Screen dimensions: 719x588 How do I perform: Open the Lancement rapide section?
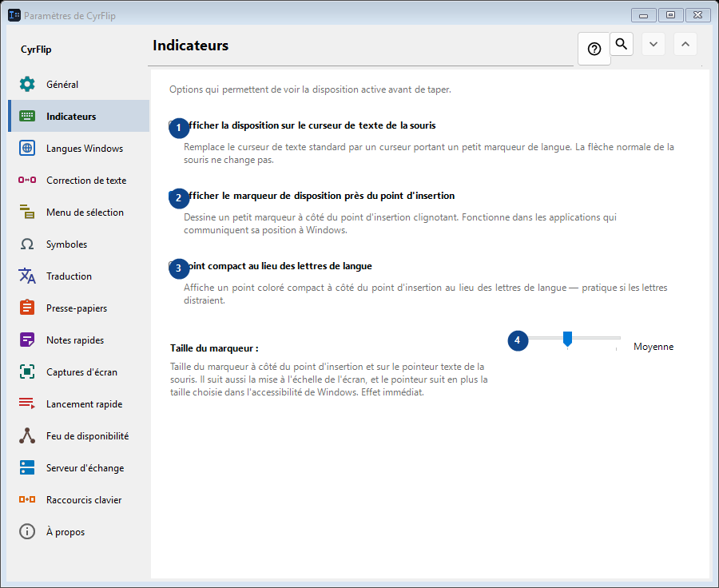coord(79,404)
